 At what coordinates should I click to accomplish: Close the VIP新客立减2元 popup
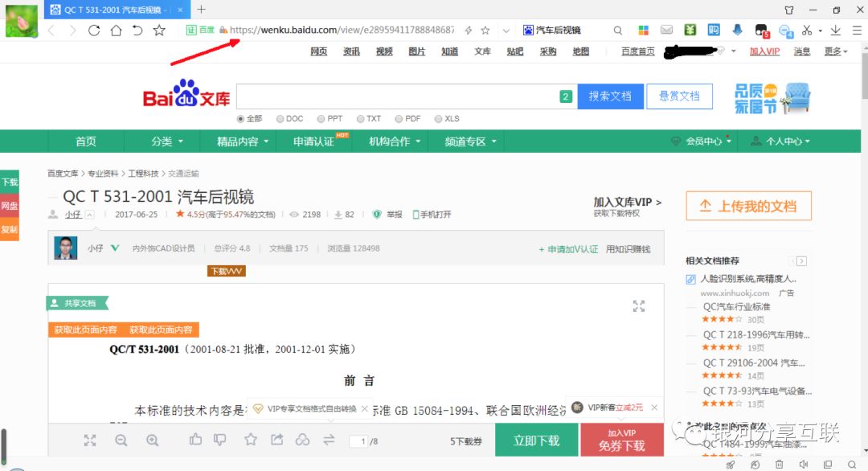point(654,408)
